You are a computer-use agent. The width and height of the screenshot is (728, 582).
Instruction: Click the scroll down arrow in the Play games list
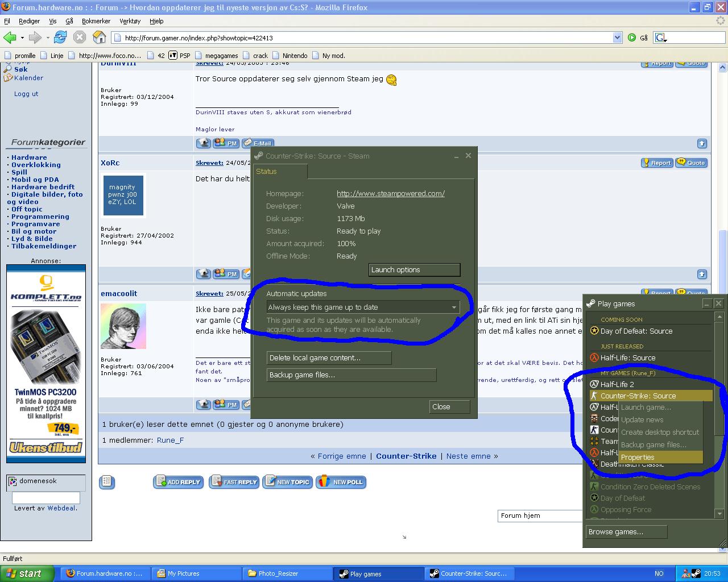point(719,514)
